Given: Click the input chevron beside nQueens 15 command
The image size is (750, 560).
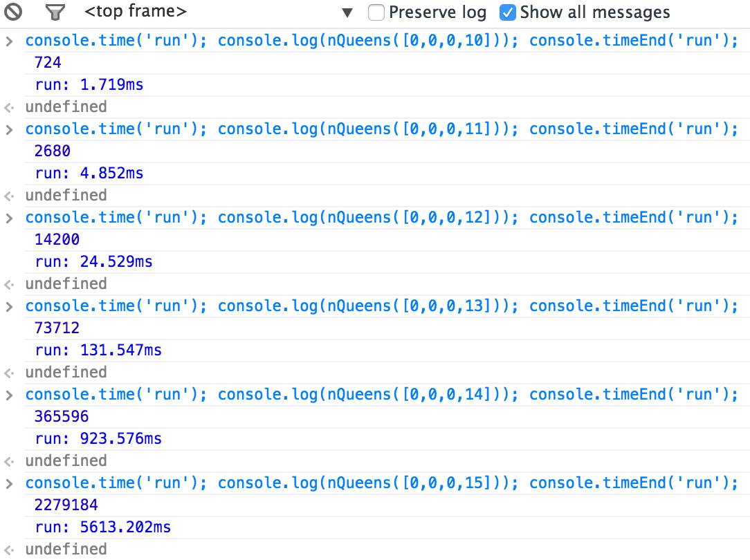Looking at the screenshot, I should click(9, 483).
